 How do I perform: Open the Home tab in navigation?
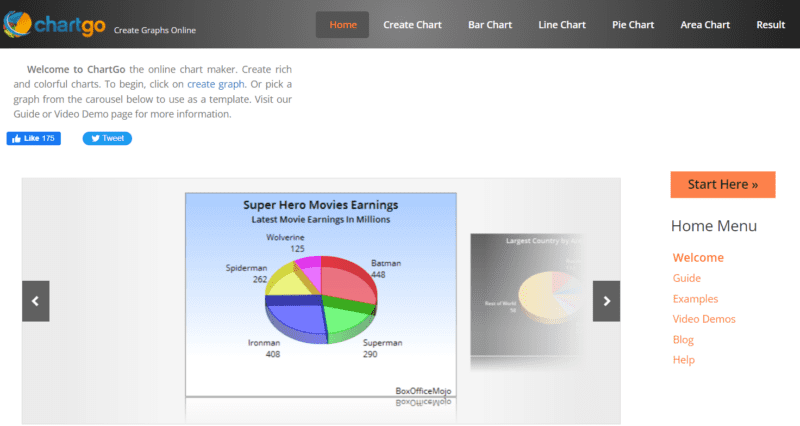click(342, 25)
